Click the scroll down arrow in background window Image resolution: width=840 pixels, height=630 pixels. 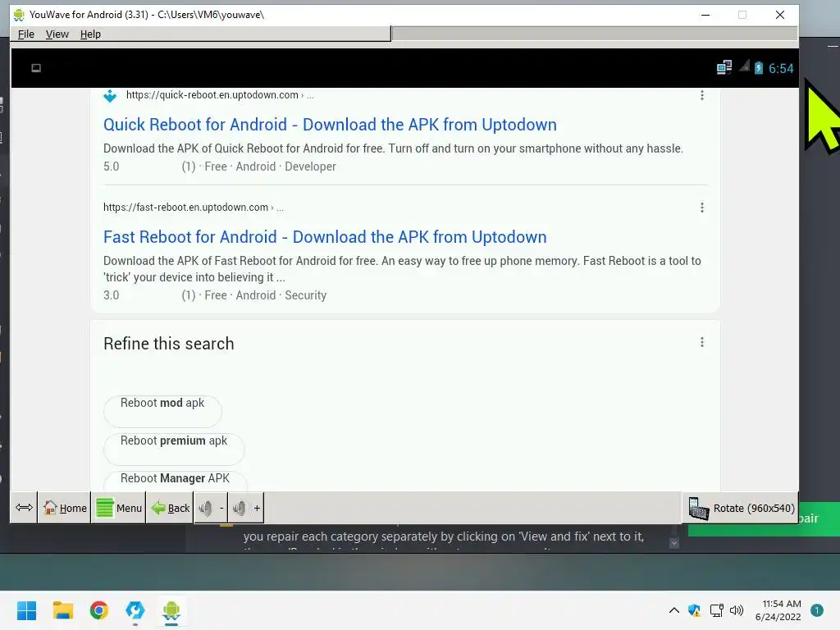(x=674, y=543)
